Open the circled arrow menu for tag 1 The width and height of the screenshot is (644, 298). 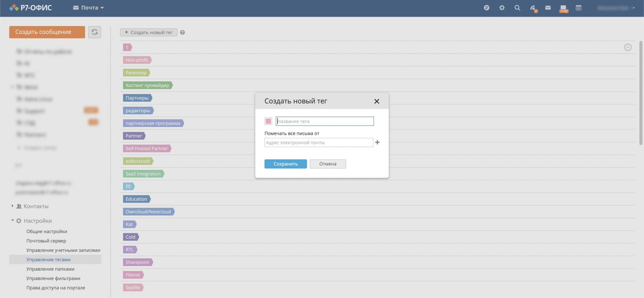(628, 47)
